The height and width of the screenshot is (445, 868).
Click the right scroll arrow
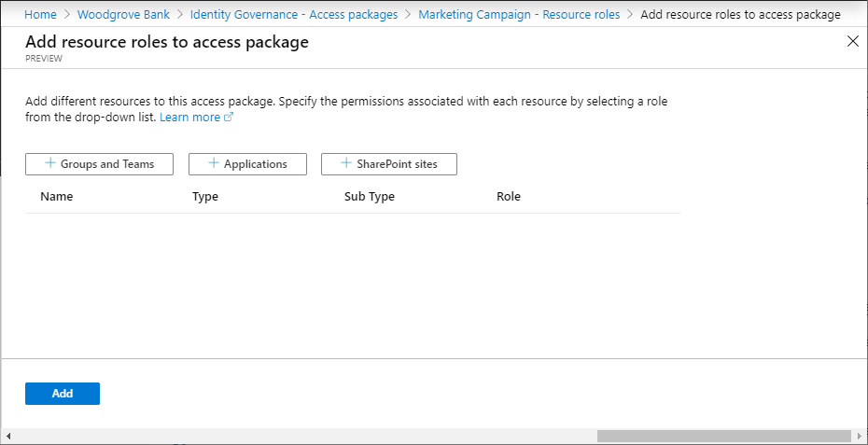pyautogui.click(x=861, y=436)
